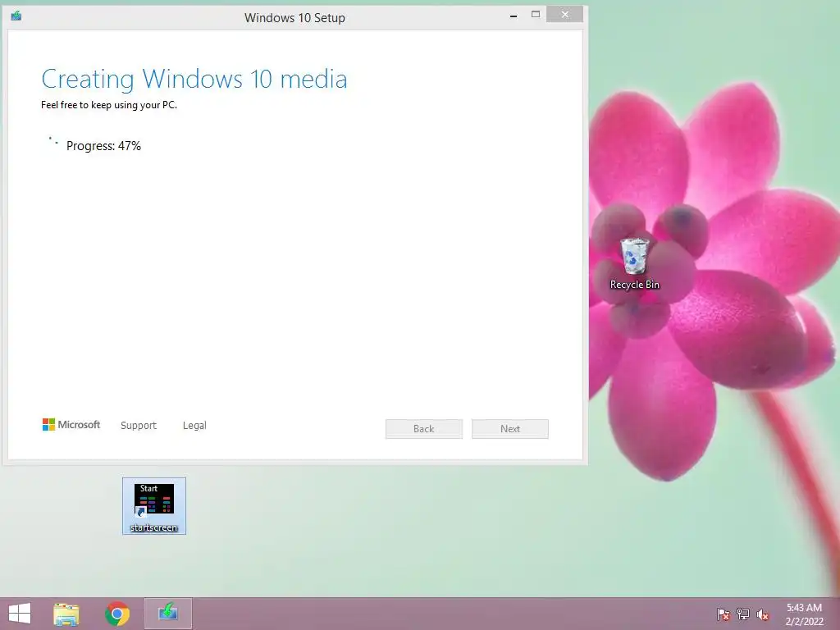Click the Back button
The image size is (840, 630).
pyautogui.click(x=424, y=428)
